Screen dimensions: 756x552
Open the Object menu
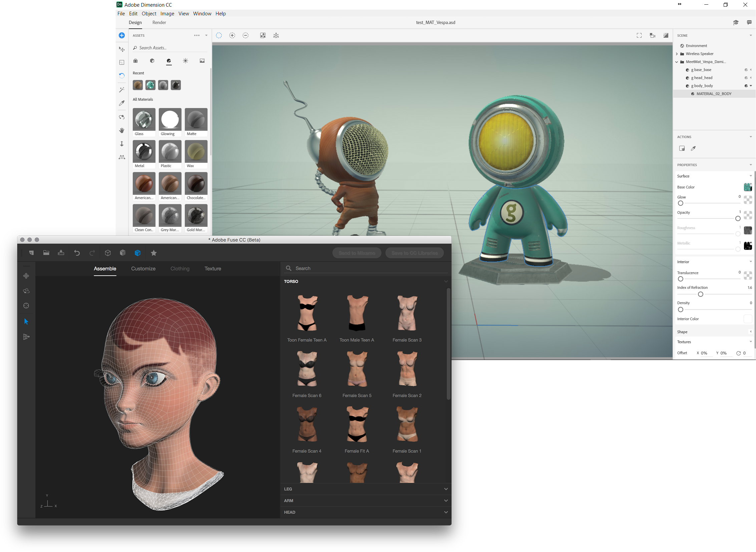coord(149,14)
